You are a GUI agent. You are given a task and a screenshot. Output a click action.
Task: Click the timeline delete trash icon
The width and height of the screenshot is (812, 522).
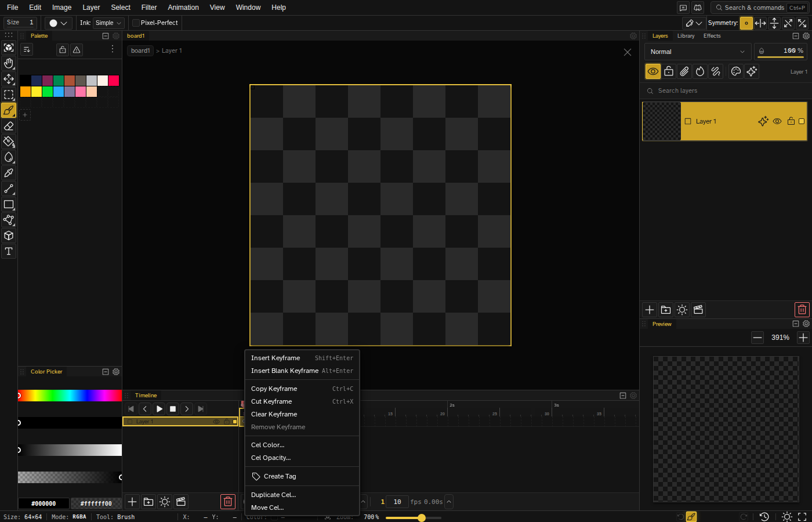(228, 502)
